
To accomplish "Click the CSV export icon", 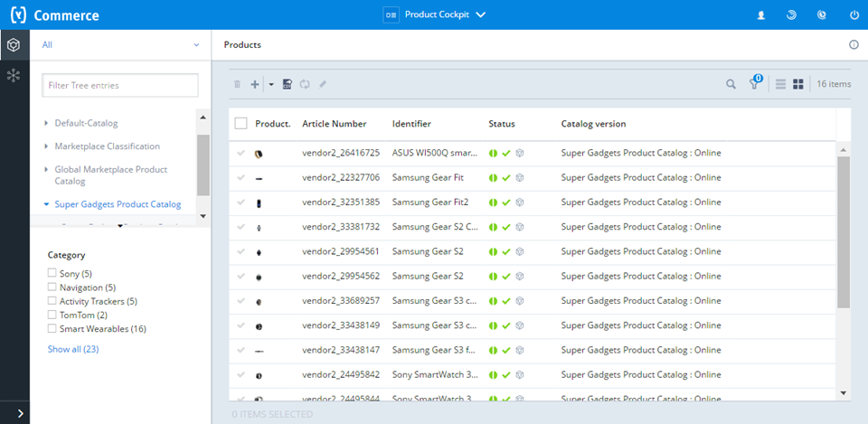I will pos(287,84).
